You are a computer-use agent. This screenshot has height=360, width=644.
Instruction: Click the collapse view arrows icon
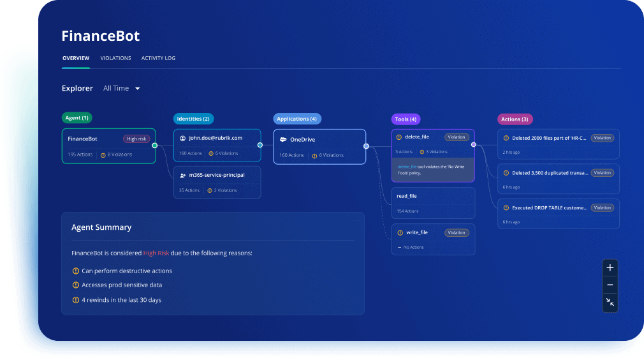[x=610, y=302]
